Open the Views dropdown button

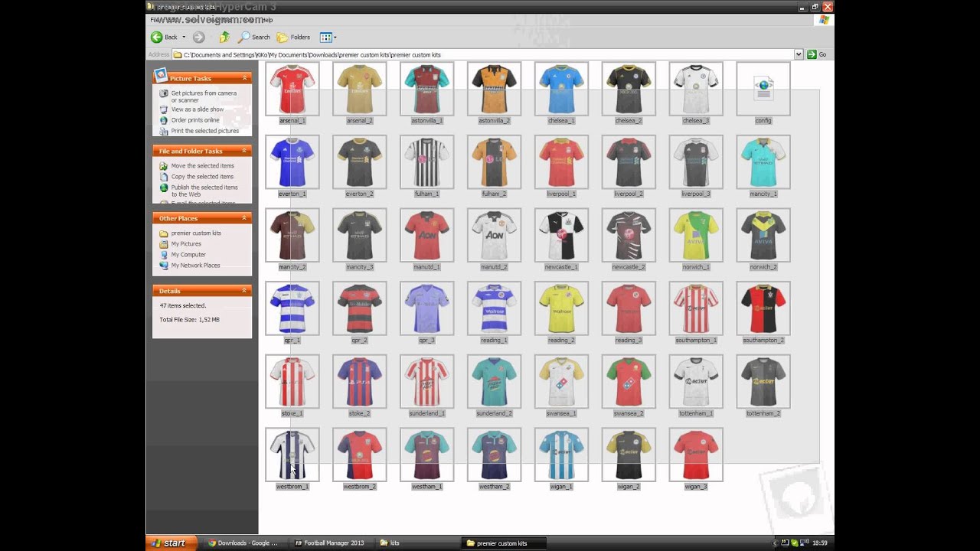point(328,37)
